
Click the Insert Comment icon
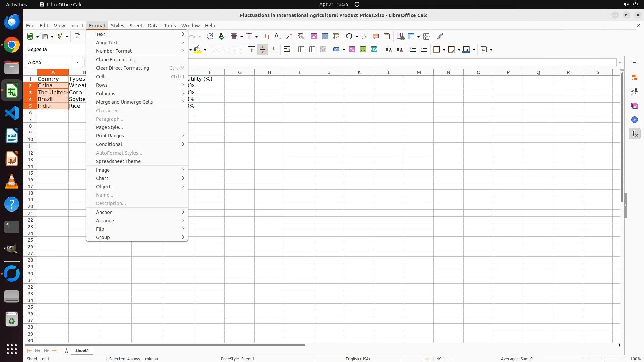point(375,36)
